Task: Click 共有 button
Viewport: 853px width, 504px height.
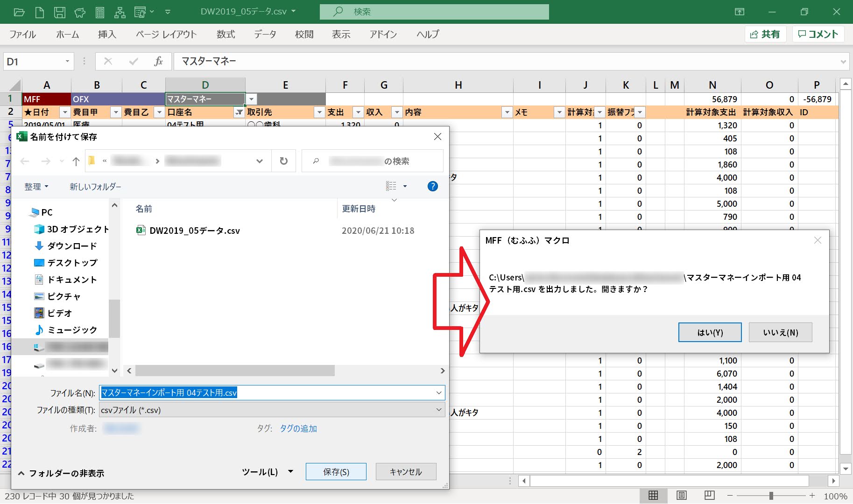Action: [765, 34]
